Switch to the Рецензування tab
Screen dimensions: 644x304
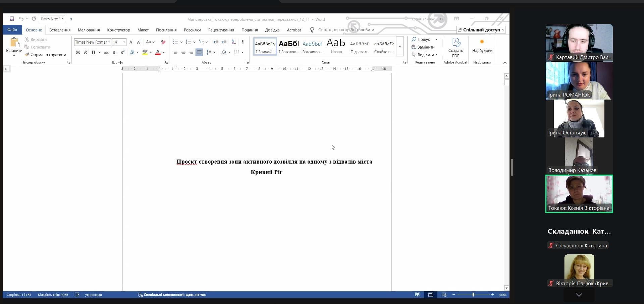[221, 30]
